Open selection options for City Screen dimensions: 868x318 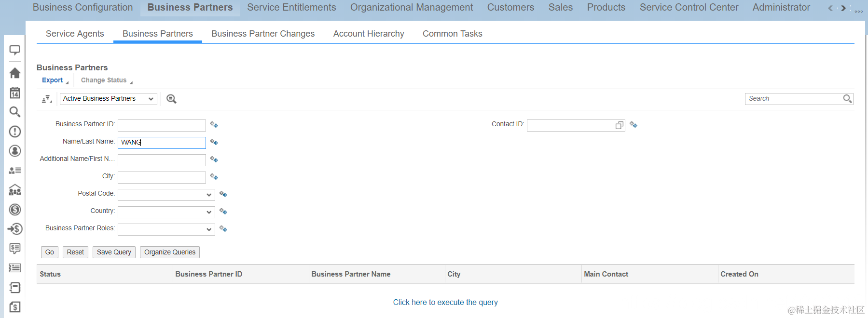click(x=214, y=177)
